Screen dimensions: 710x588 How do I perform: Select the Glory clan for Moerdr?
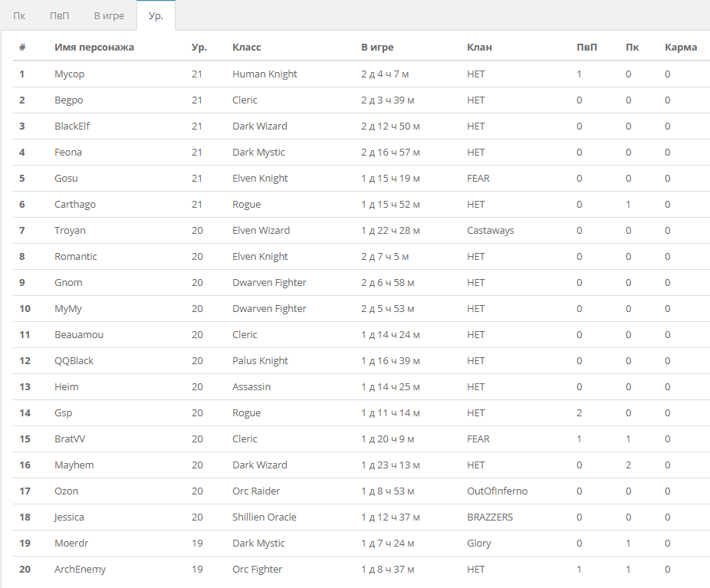(x=479, y=544)
